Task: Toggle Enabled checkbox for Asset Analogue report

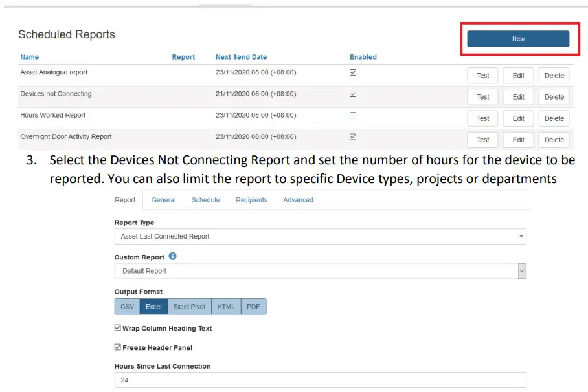Action: tap(353, 72)
